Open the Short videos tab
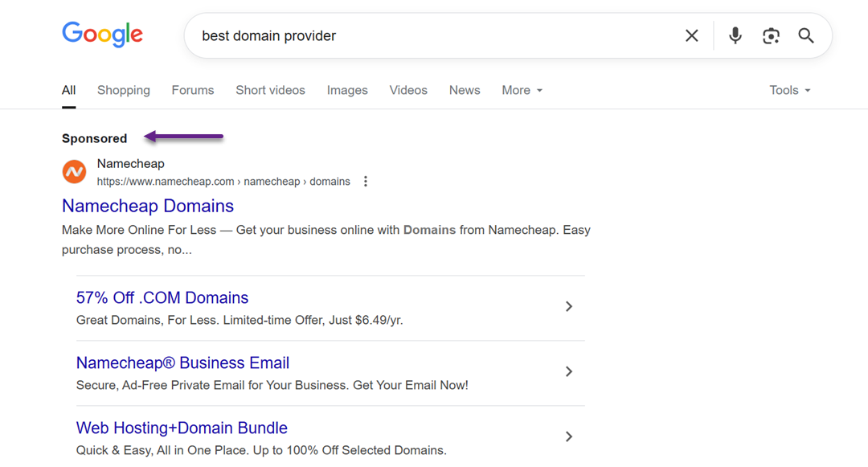 point(270,90)
